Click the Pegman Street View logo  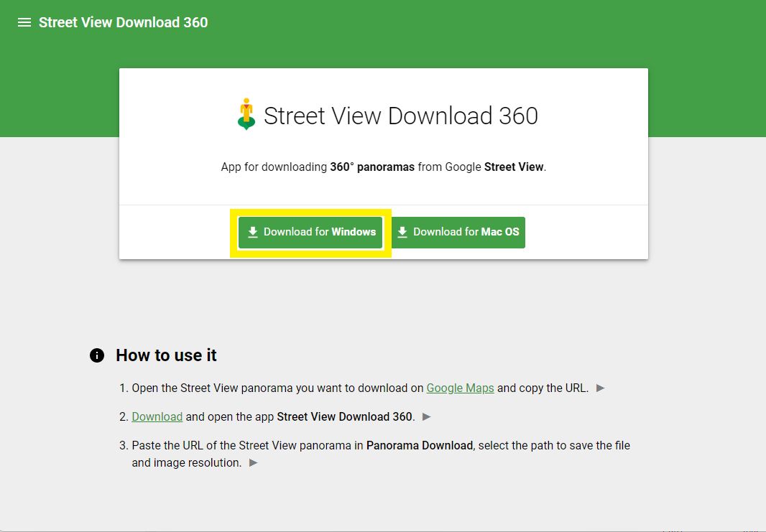coord(246,114)
